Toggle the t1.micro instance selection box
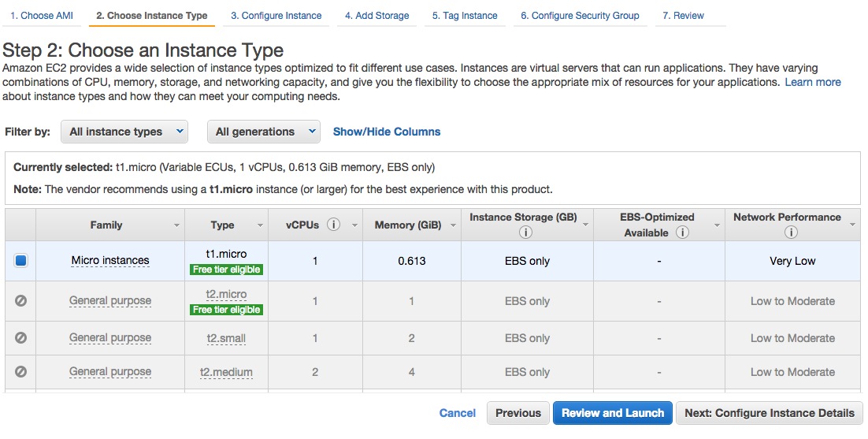The width and height of the screenshot is (868, 439). pos(20,260)
